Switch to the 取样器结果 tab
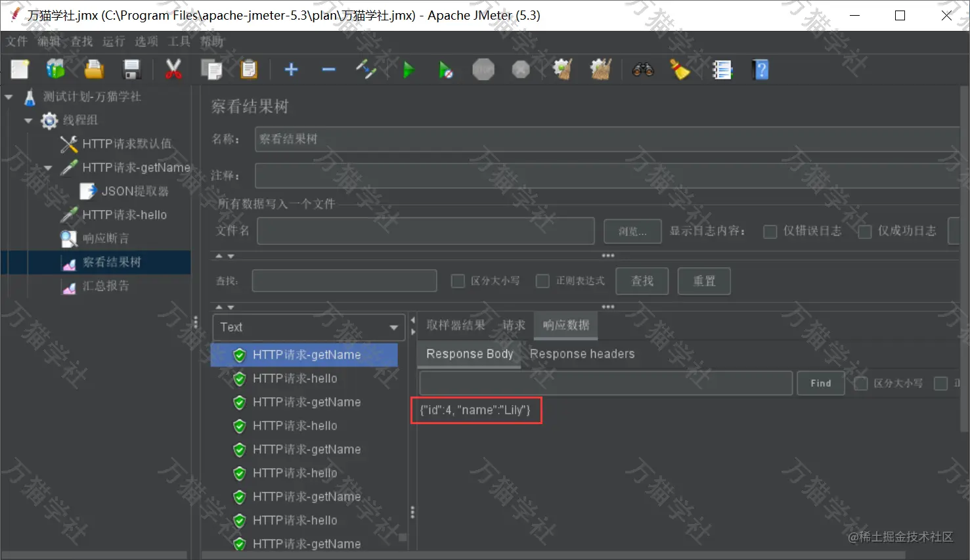The width and height of the screenshot is (970, 560). [456, 325]
